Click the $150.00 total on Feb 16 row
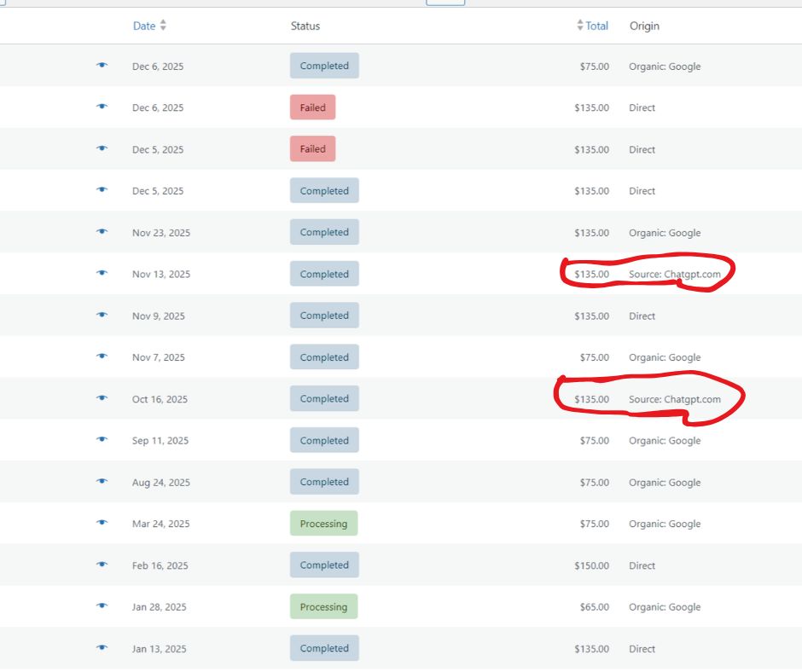The width and height of the screenshot is (802, 672). tap(591, 565)
